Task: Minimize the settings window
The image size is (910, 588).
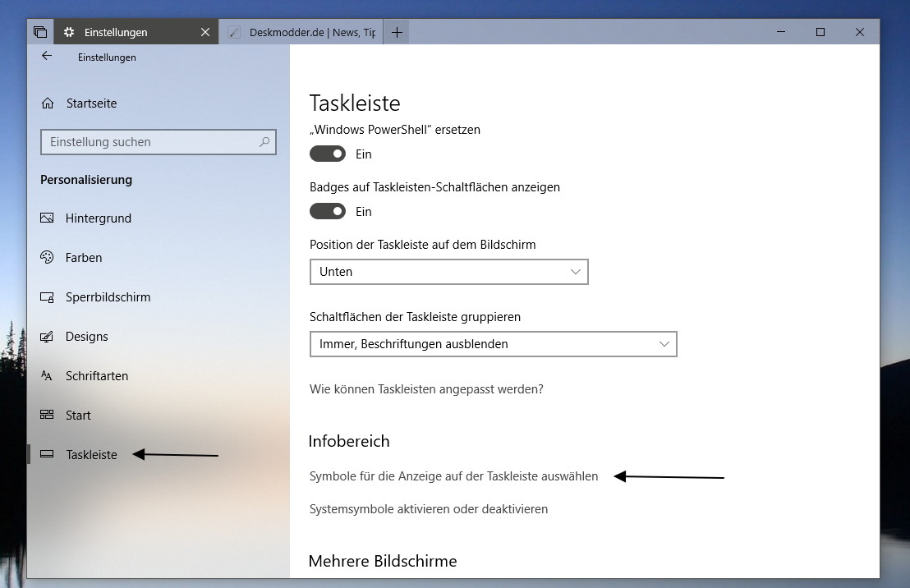Action: (781, 32)
